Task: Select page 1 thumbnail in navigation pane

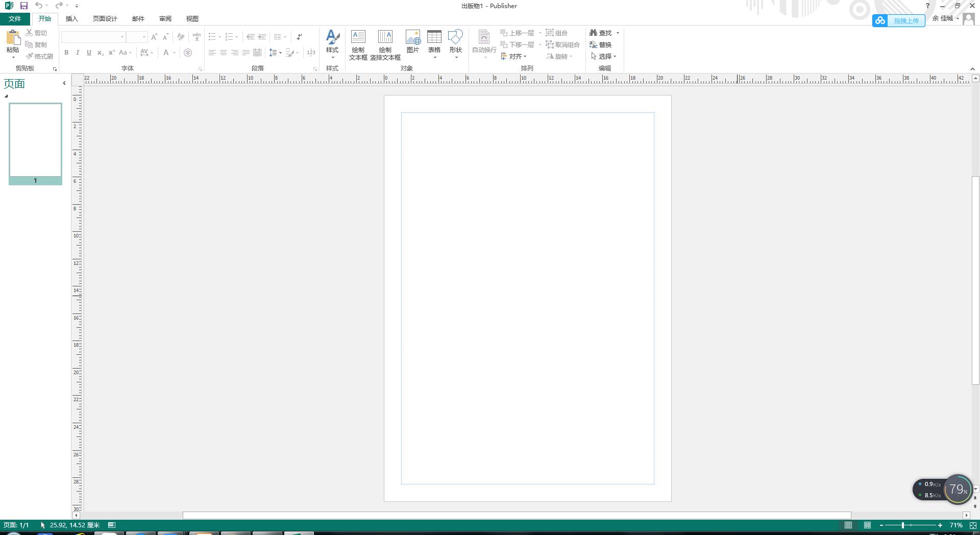Action: pyautogui.click(x=35, y=140)
